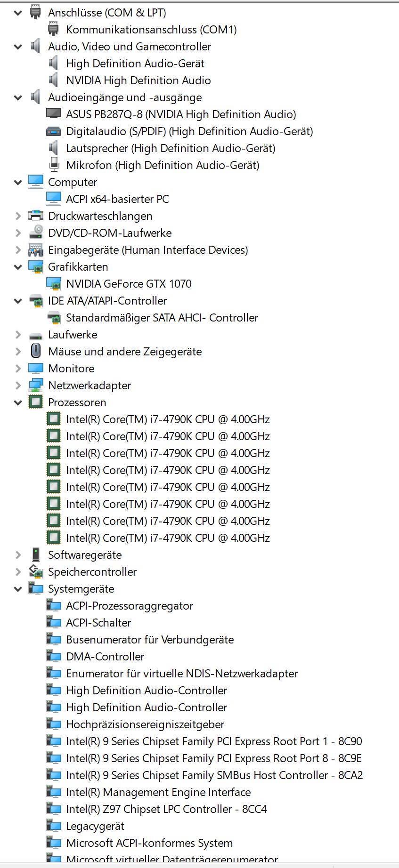This screenshot has height=868, width=399.
Task: Collapse the Computer category chevron
Action: pos(18,182)
